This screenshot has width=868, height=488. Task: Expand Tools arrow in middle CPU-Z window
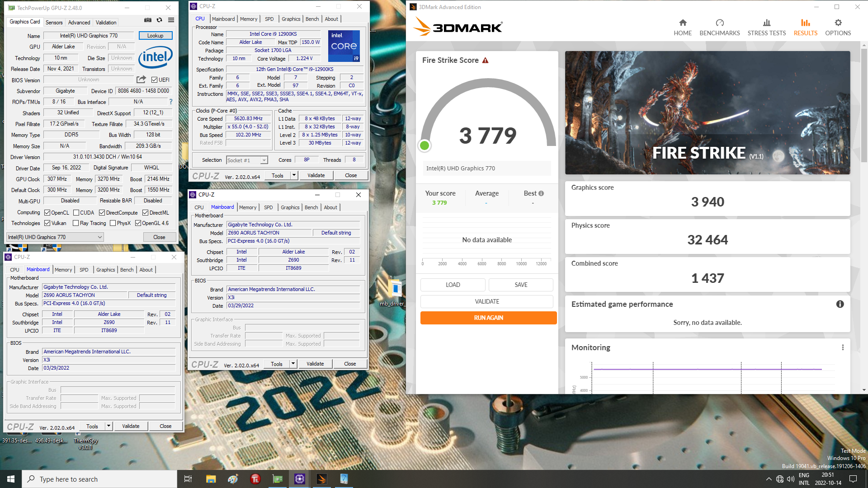pyautogui.click(x=293, y=364)
